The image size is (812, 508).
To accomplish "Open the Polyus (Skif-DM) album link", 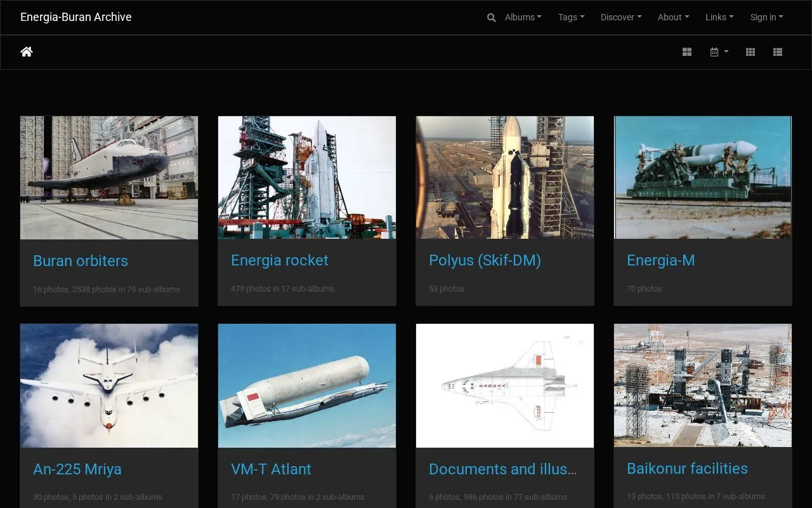I will point(485,260).
